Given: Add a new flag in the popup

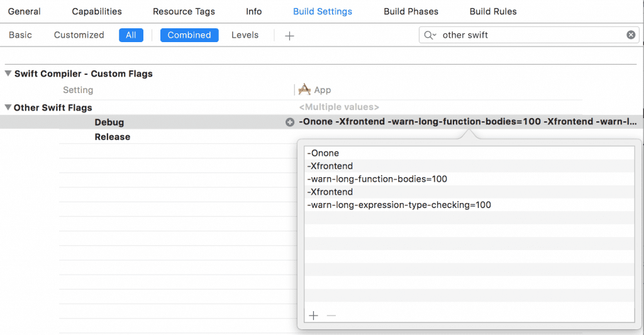Looking at the screenshot, I should point(313,316).
